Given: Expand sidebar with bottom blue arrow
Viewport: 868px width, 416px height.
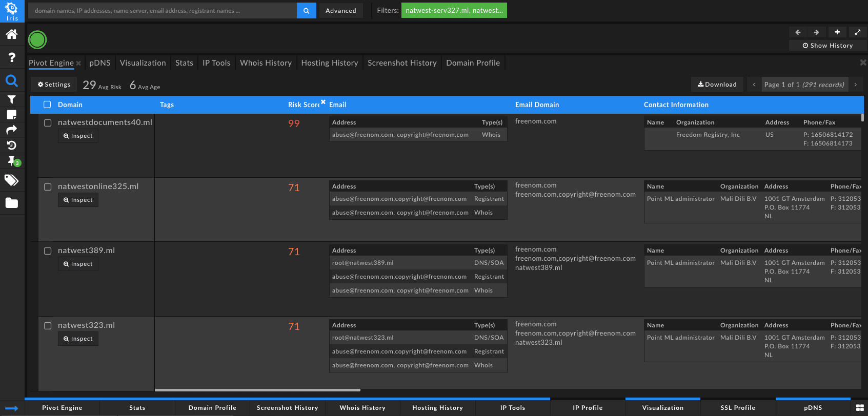Looking at the screenshot, I should pos(12,408).
